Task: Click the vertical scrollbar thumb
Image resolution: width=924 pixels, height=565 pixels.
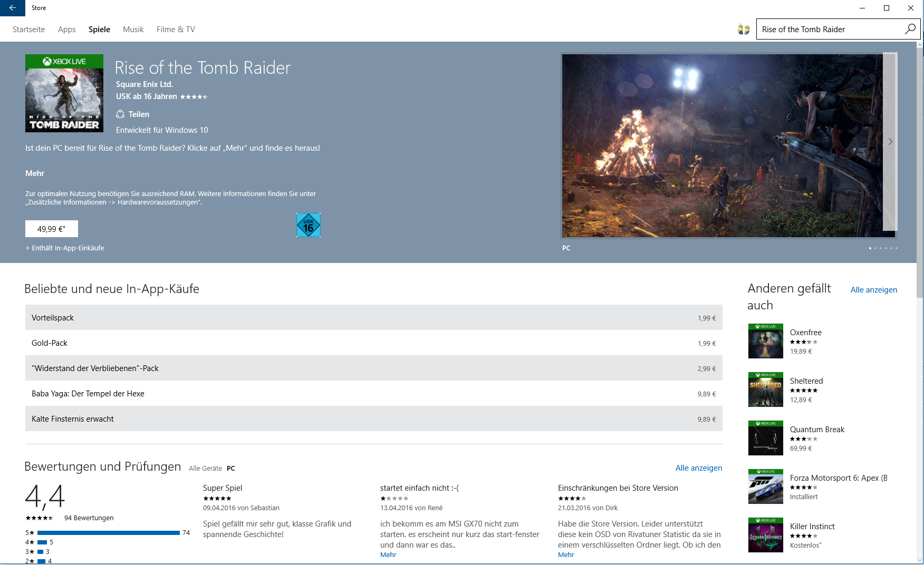Action: (920, 174)
